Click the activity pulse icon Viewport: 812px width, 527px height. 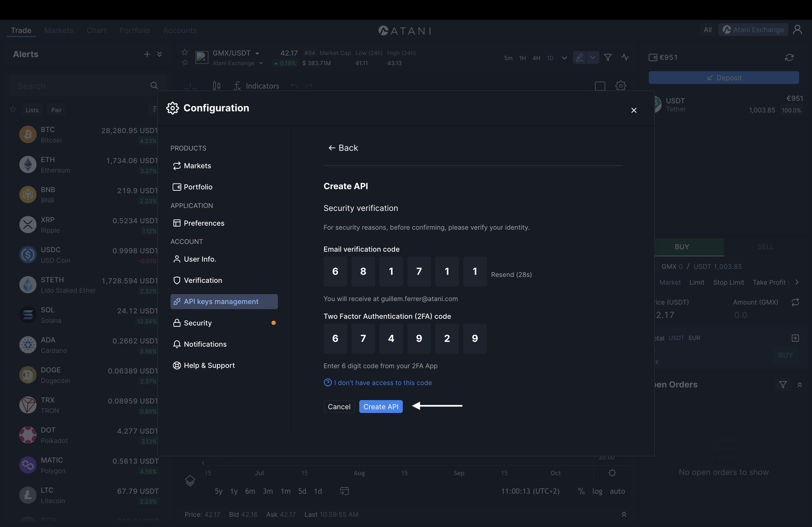pyautogui.click(x=625, y=57)
